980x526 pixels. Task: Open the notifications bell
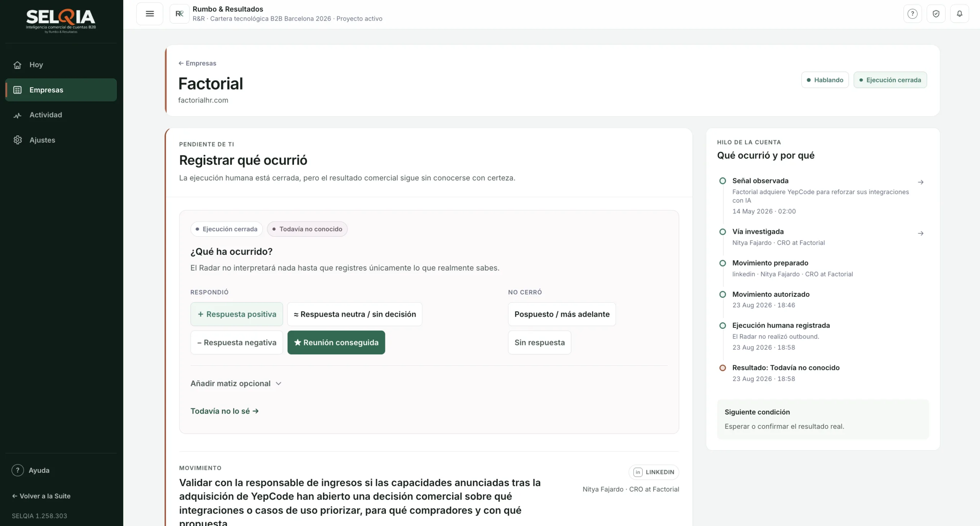959,14
